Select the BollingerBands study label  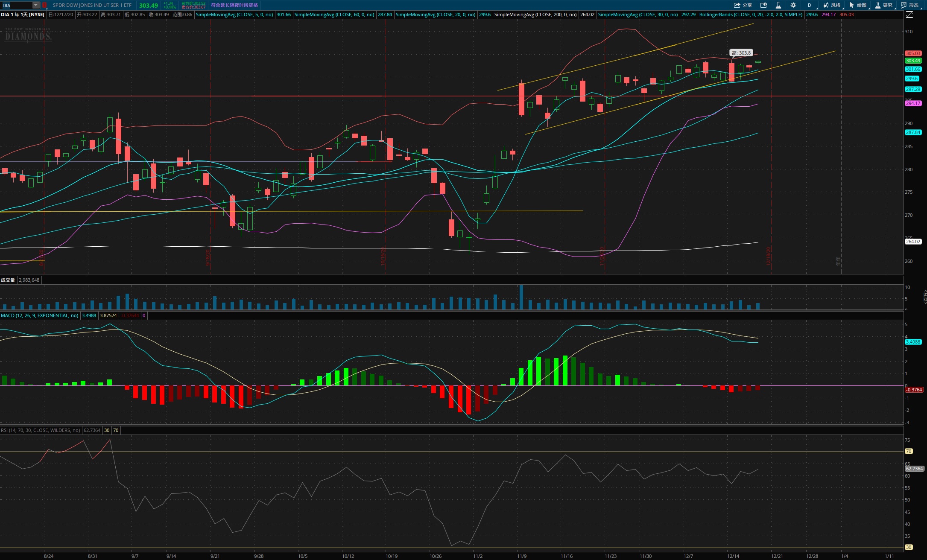(x=751, y=15)
